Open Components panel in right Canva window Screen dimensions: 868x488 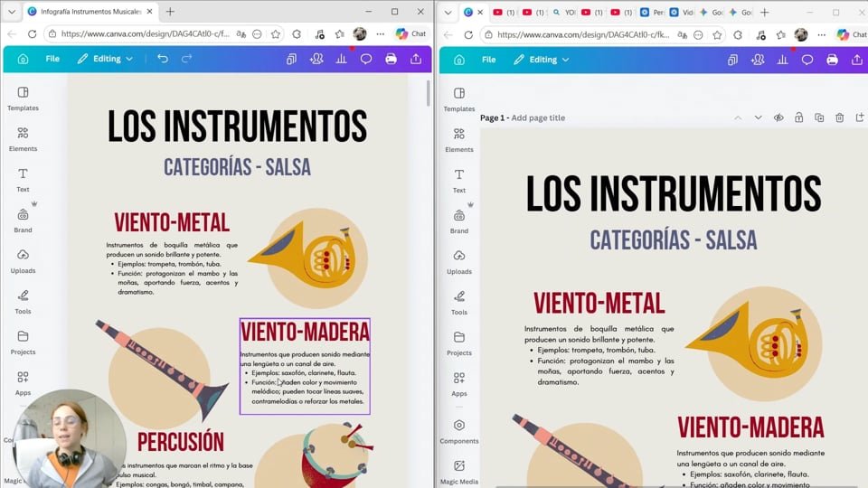(x=459, y=432)
